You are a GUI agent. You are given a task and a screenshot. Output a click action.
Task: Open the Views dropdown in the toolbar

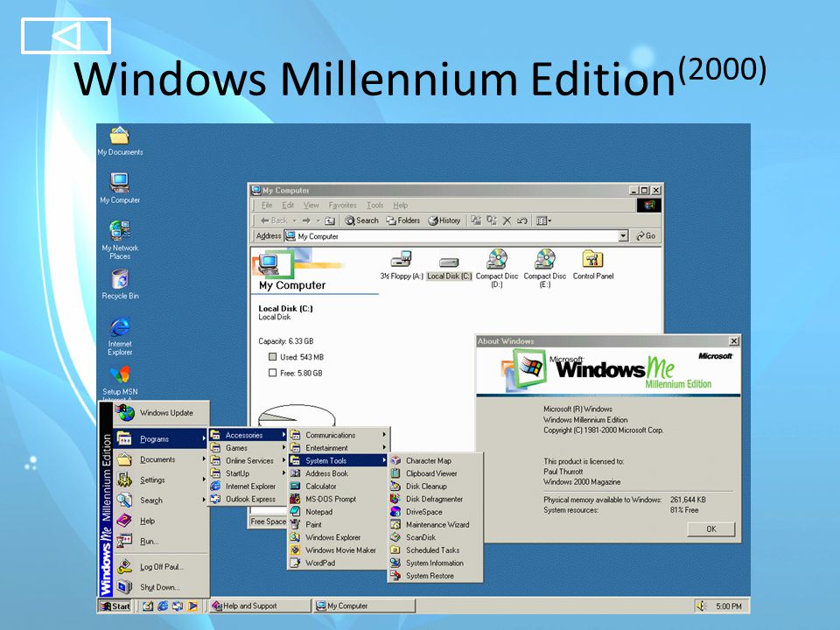point(543,220)
